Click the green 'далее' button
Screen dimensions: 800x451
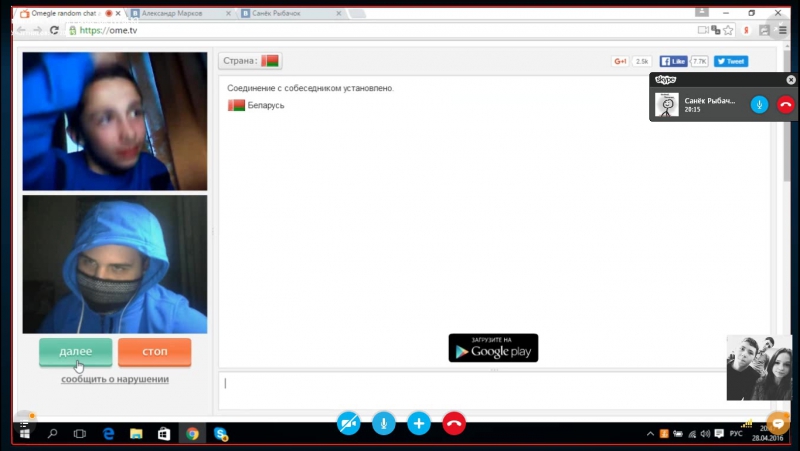[76, 352]
